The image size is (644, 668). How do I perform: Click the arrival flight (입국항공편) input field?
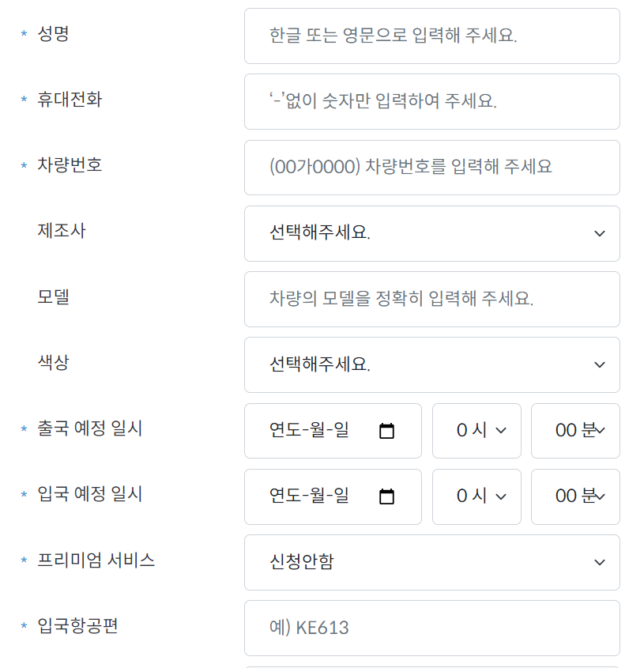pos(431,627)
